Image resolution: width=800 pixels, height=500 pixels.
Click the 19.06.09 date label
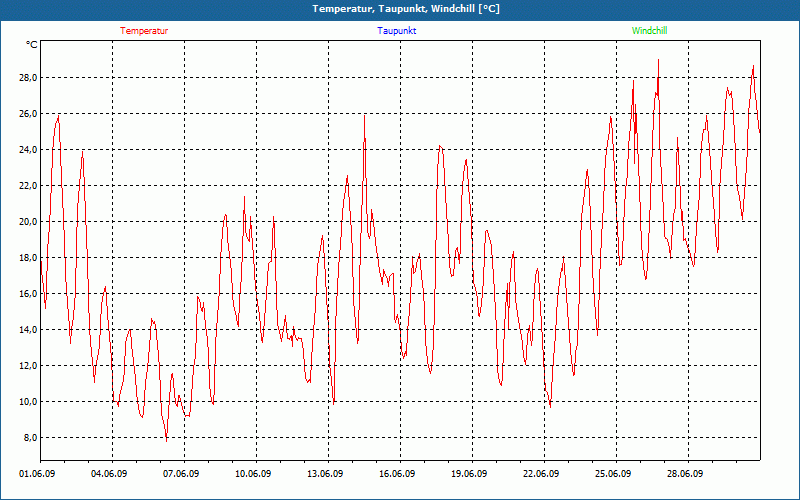pos(469,474)
